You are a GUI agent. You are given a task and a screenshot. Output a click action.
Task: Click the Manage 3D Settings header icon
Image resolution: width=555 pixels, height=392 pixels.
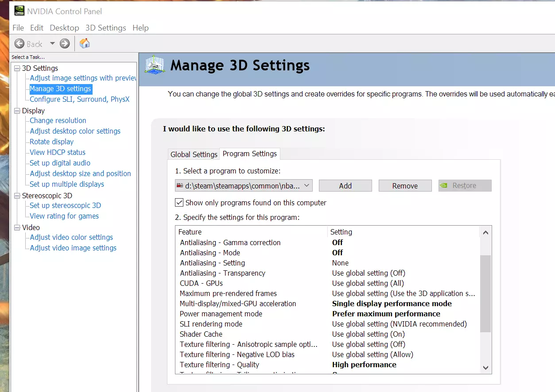click(x=155, y=66)
